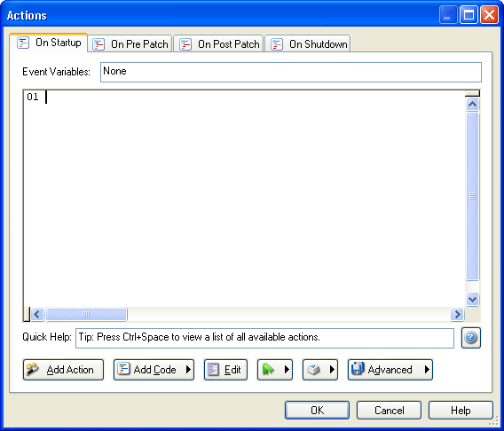
Task: Click the vertical scrollbar down arrow
Action: pyautogui.click(x=472, y=300)
